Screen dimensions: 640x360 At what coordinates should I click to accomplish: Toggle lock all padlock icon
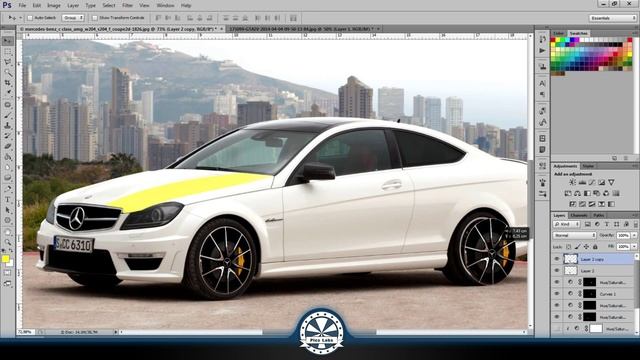pos(595,247)
